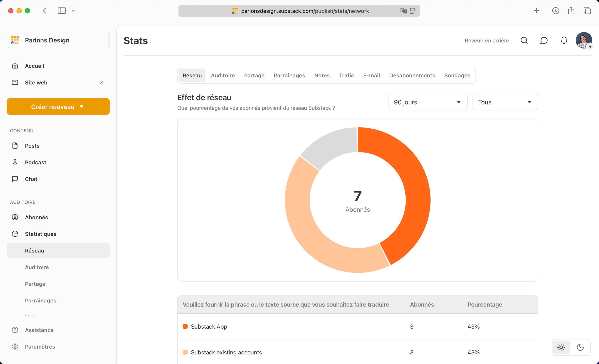Switch to the Désabonnements tab
Viewport: 599px width, 364px height.
click(412, 75)
